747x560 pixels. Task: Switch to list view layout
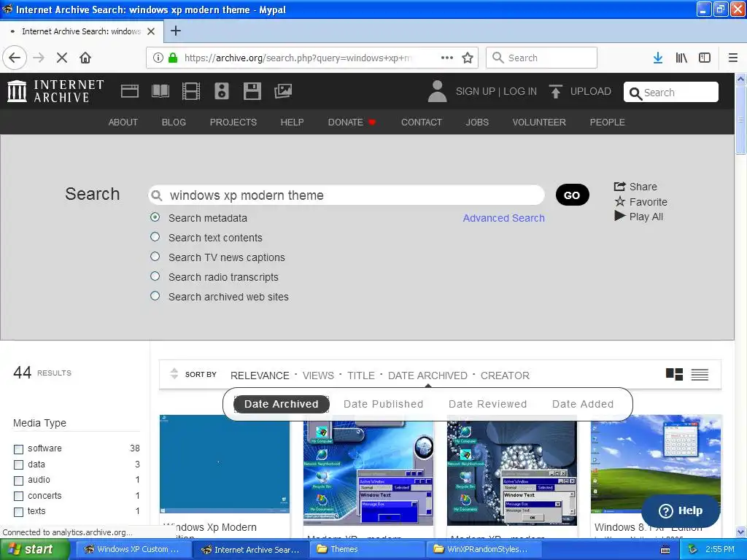coord(700,375)
